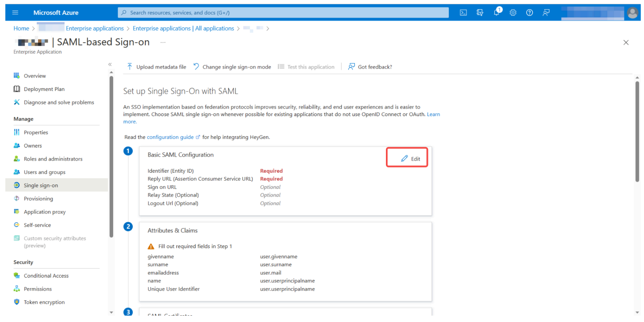Open the Azure portal hamburger menu
This screenshot has width=644, height=322.
16,13
